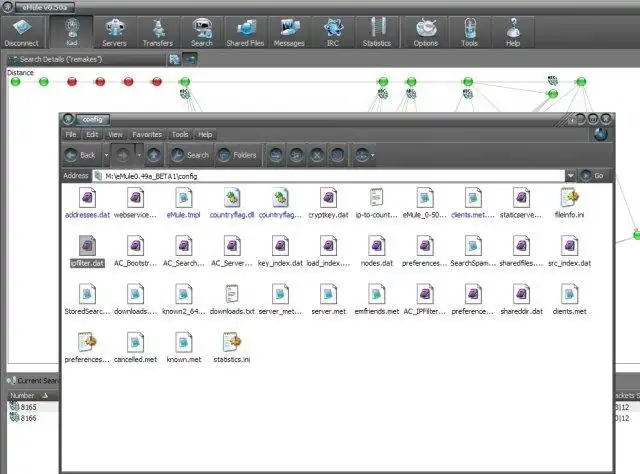Select the load_index file
This screenshot has width=640, height=474.
(x=329, y=251)
